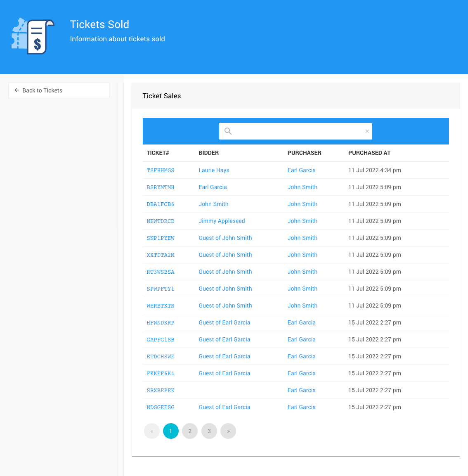The width and height of the screenshot is (468, 476).
Task: Click the PURCHASED AT column header
Action: pyautogui.click(x=369, y=153)
